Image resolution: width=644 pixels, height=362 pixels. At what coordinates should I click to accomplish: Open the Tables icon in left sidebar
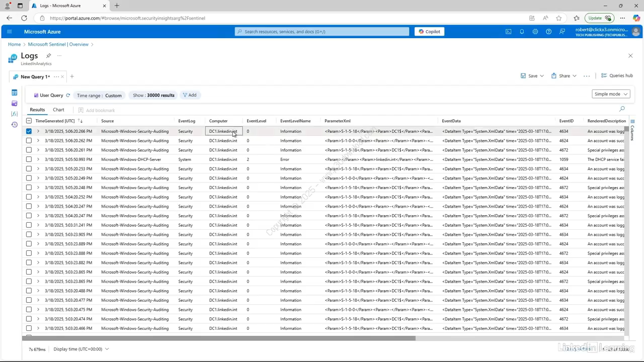(14, 93)
